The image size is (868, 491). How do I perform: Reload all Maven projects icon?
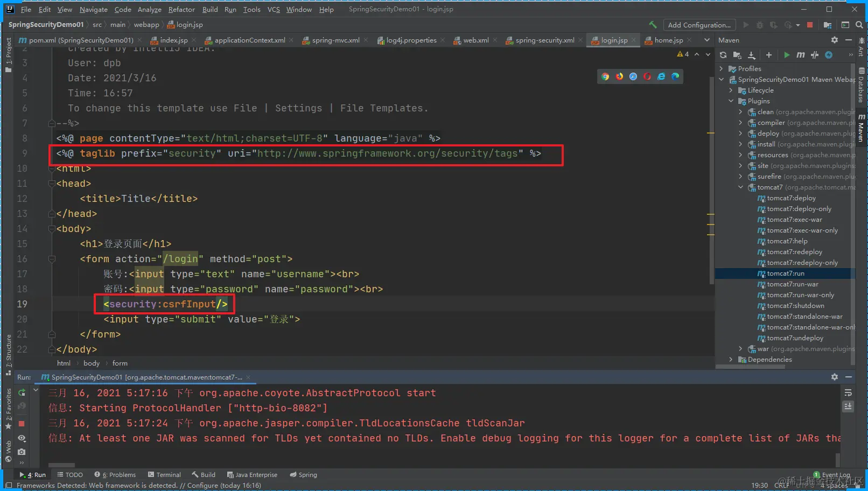[x=723, y=55]
